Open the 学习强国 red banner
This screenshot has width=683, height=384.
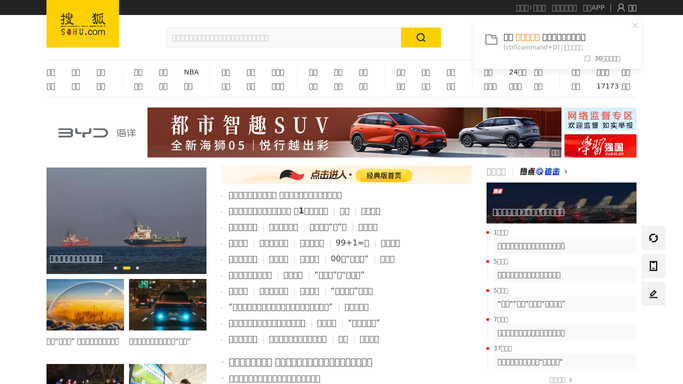pos(600,146)
